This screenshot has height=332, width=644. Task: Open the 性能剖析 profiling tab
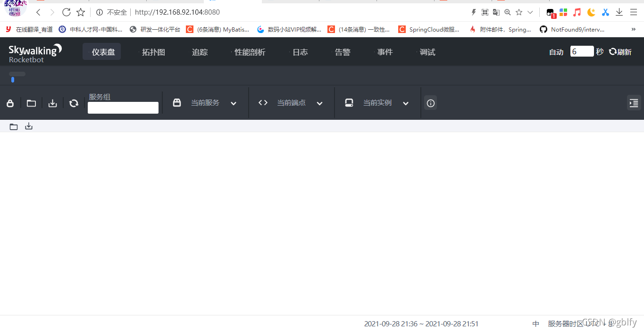(250, 52)
